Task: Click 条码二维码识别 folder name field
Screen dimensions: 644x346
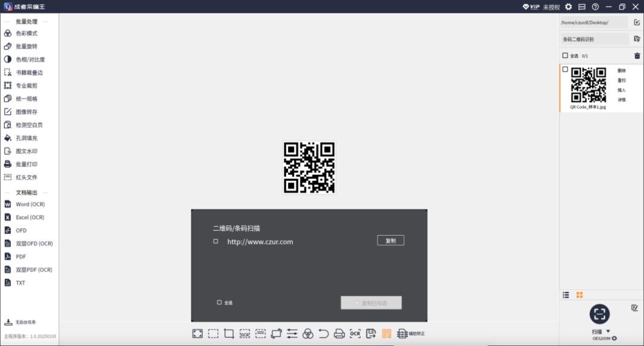Action: [595, 39]
